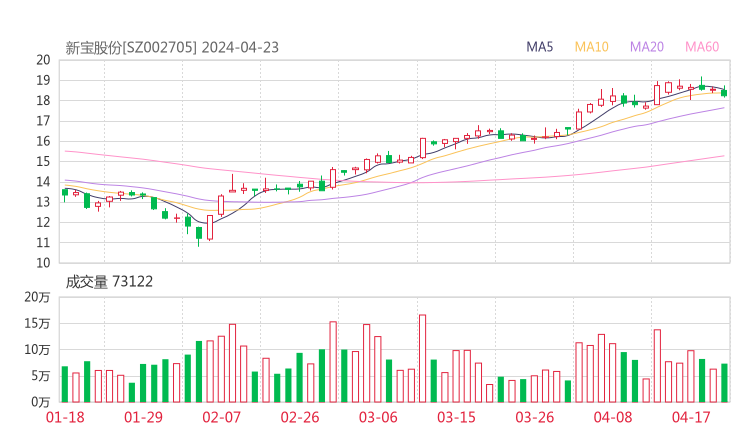Select the 03-26 date label
Screen dimensions: 740x440
[534, 417]
